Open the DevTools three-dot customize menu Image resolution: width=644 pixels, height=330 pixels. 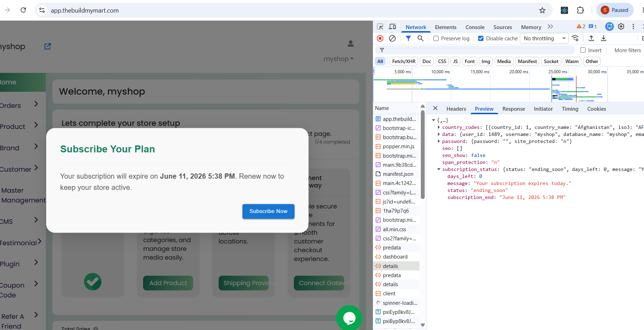(x=633, y=26)
